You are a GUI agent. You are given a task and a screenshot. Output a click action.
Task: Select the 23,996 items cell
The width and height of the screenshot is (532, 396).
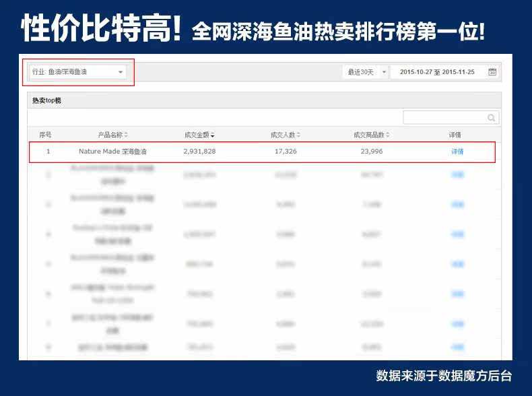pyautogui.click(x=372, y=152)
